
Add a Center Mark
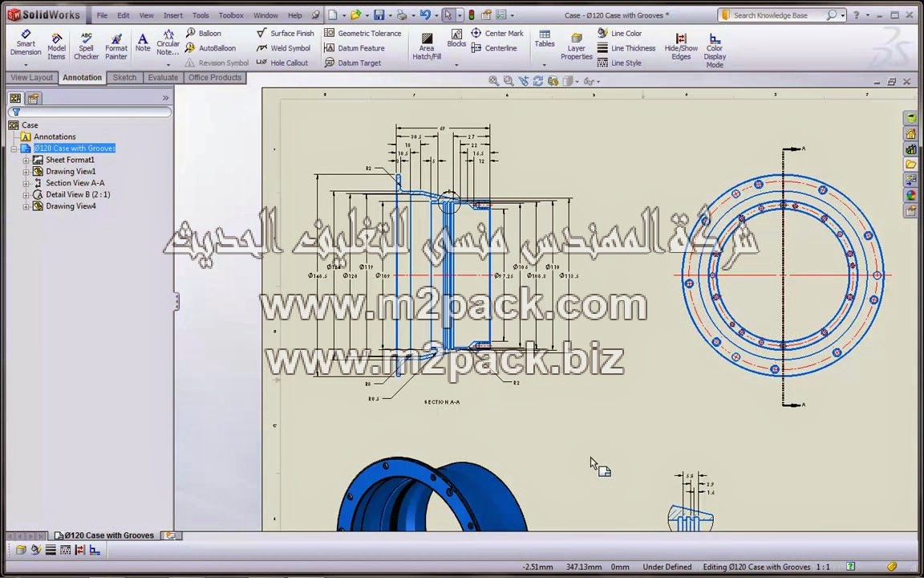coord(497,33)
